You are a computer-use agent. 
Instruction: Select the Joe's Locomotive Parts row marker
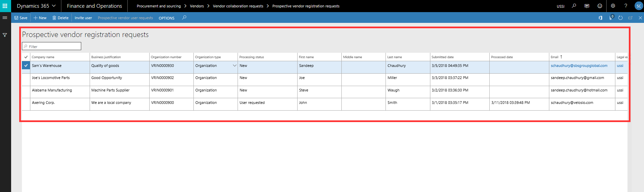pyautogui.click(x=26, y=78)
